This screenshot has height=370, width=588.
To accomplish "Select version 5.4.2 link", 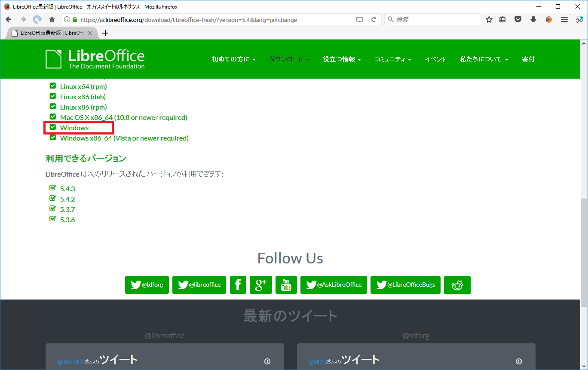I will tap(67, 199).
